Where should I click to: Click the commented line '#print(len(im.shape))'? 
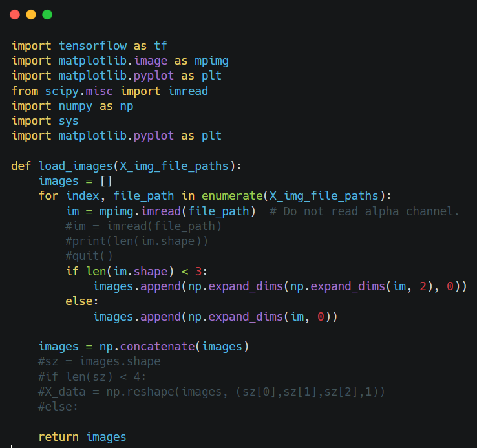pos(136,241)
